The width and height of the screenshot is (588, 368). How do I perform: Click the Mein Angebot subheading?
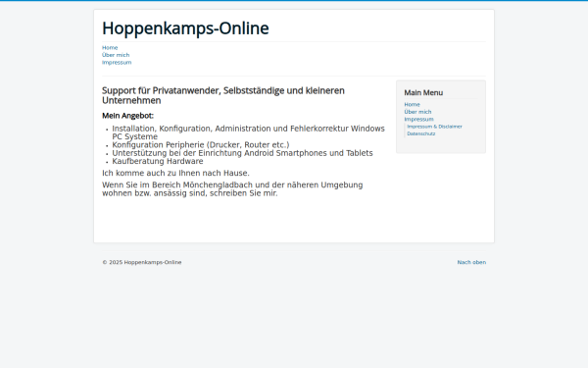127,116
